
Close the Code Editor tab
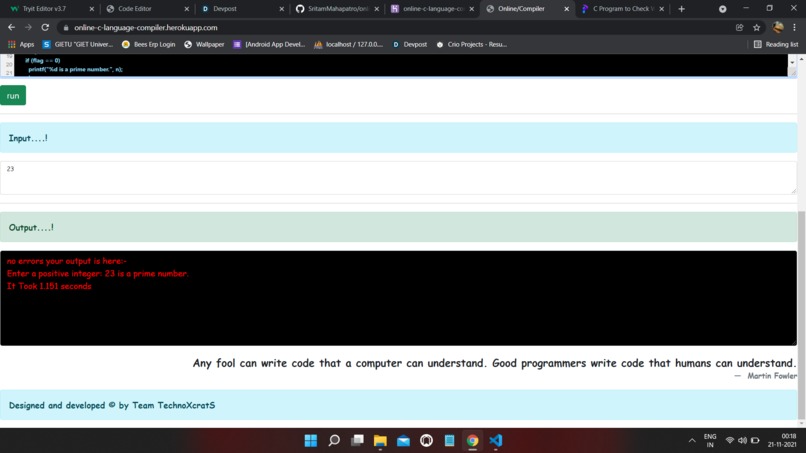point(187,9)
